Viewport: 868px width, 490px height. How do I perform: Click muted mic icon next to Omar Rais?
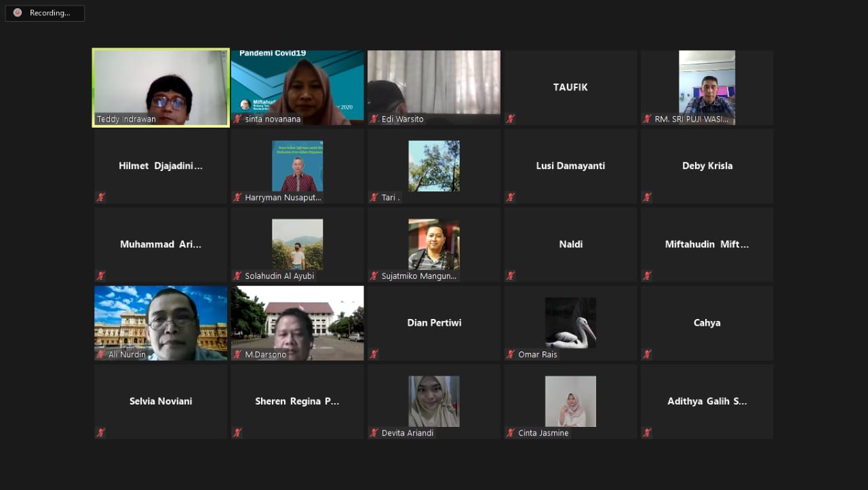tap(511, 354)
